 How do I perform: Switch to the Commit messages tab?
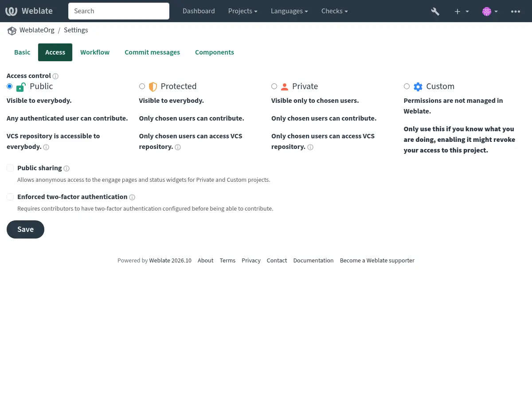pyautogui.click(x=152, y=52)
